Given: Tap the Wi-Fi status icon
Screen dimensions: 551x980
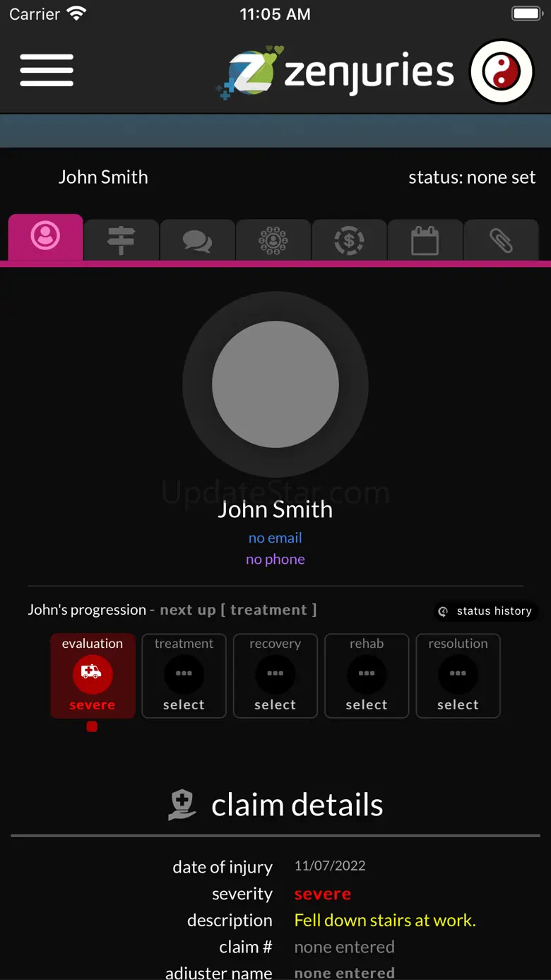Looking at the screenshot, I should tap(76, 13).
